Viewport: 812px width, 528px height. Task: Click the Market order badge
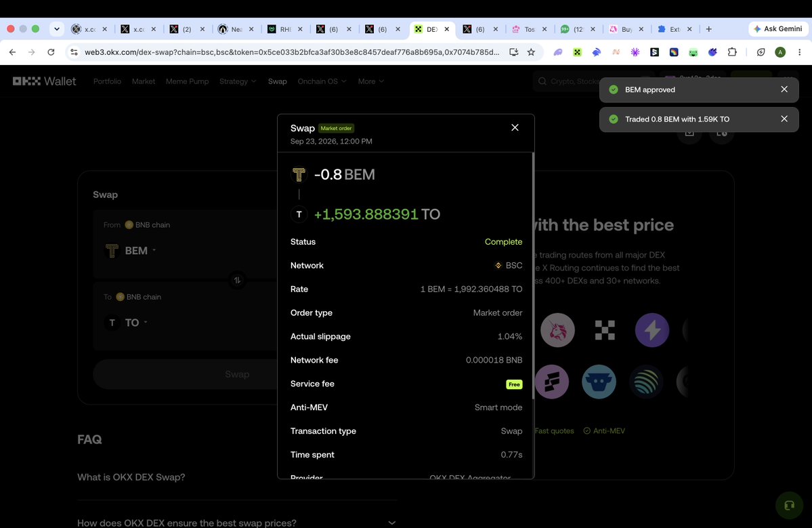tap(336, 128)
